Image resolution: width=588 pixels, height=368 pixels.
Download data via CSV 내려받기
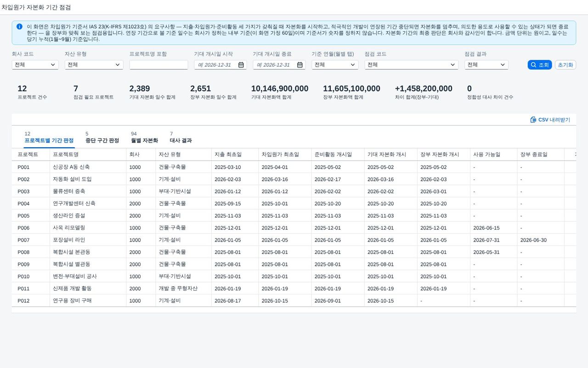click(550, 120)
